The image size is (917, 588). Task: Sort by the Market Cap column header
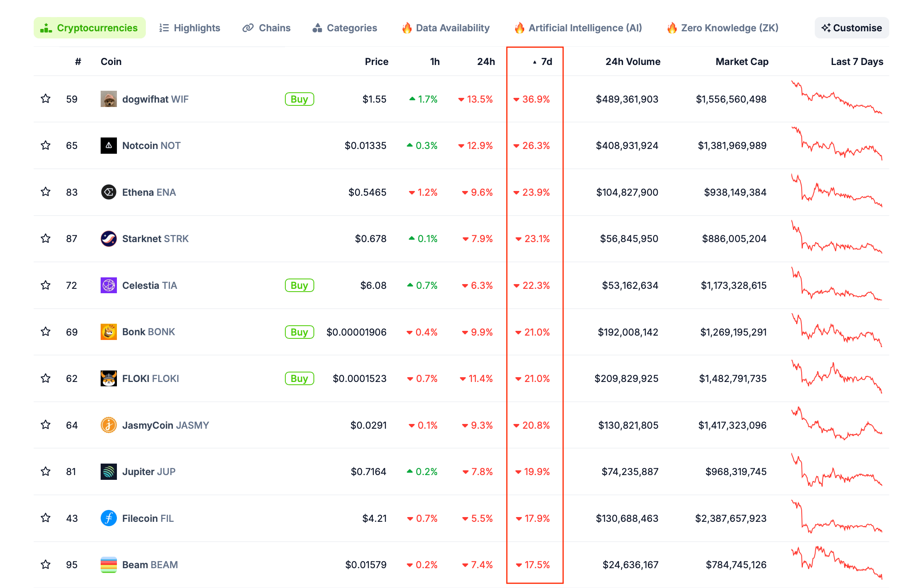point(742,61)
